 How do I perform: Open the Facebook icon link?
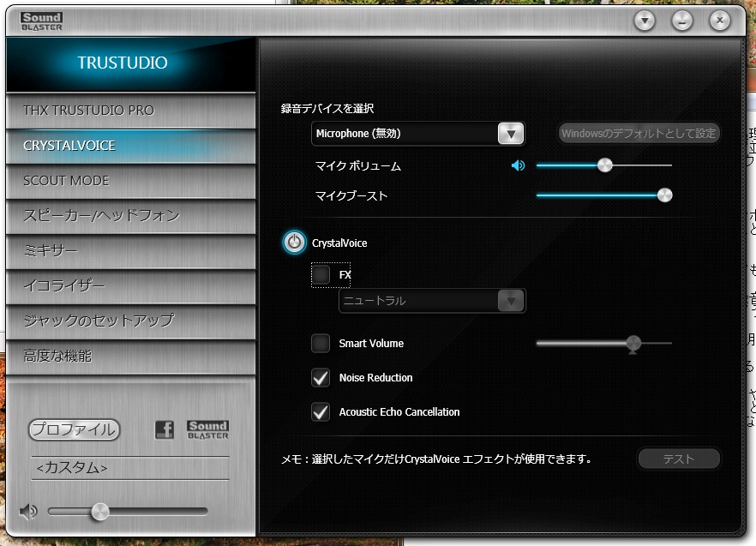click(165, 429)
